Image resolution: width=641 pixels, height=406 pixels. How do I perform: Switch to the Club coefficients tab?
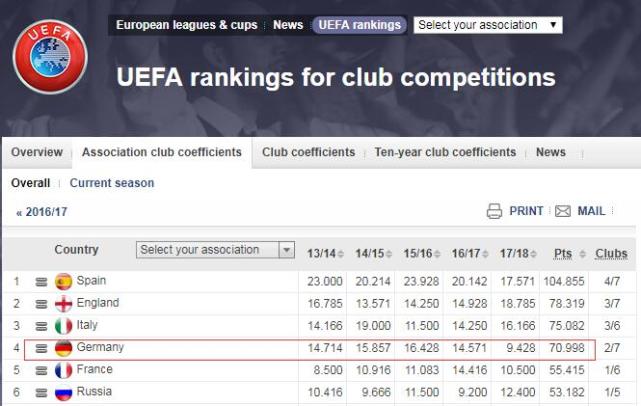[308, 153]
